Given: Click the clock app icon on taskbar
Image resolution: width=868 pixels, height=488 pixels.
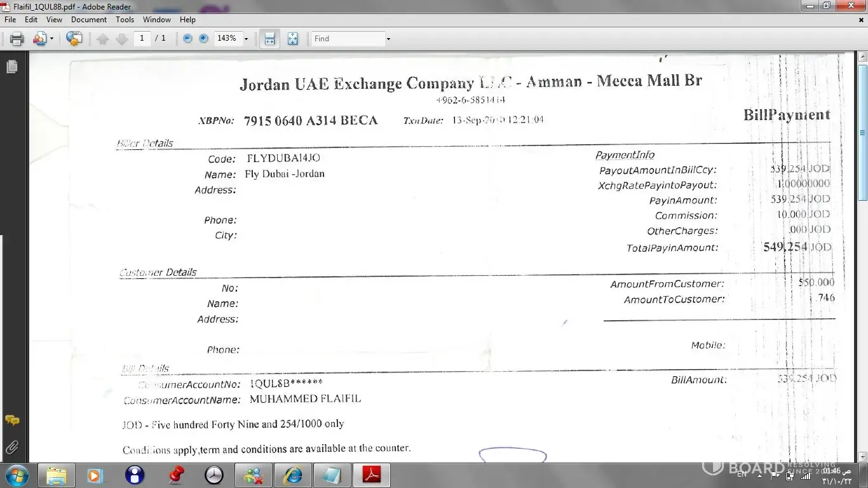Looking at the screenshot, I should pos(214,475).
